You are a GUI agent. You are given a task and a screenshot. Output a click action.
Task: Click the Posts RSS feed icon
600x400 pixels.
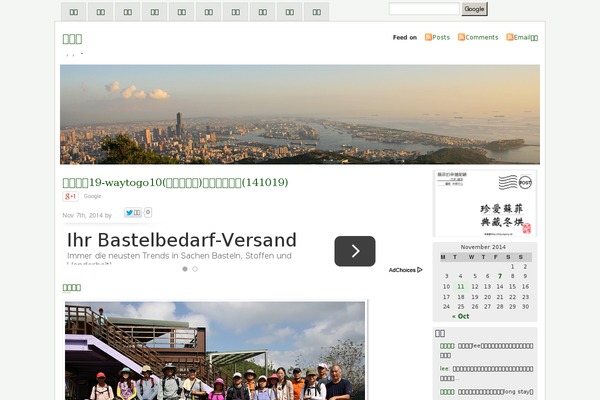tap(428, 37)
